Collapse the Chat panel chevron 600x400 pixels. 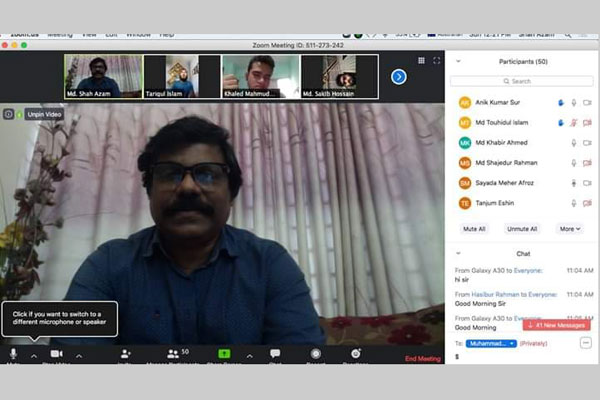458,253
